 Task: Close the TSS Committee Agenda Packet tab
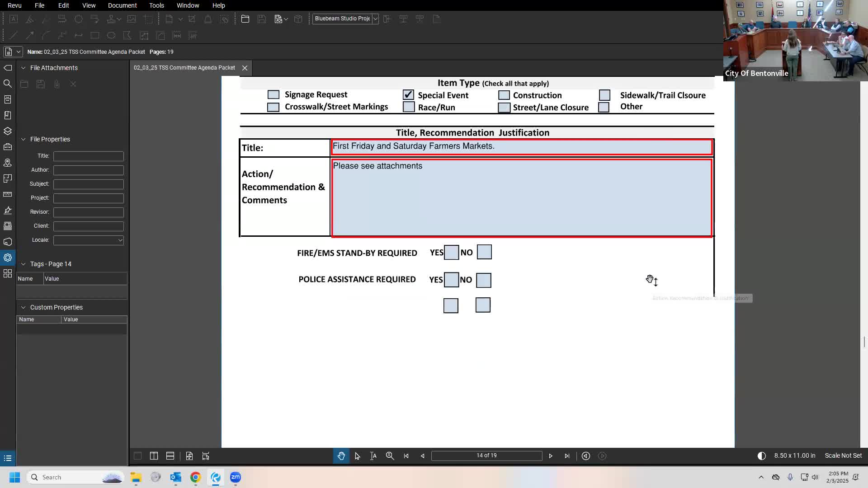pos(245,68)
